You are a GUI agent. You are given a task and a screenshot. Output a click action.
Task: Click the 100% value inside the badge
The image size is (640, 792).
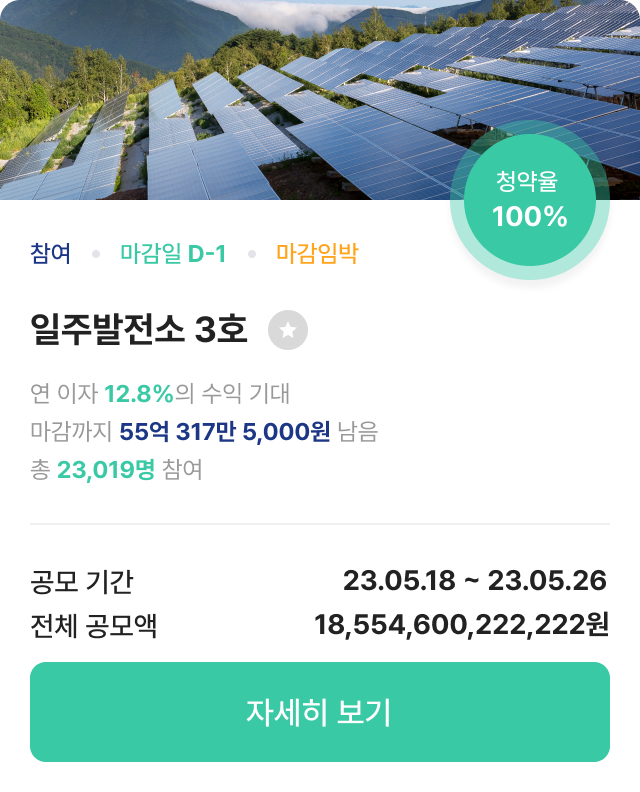pos(529,217)
